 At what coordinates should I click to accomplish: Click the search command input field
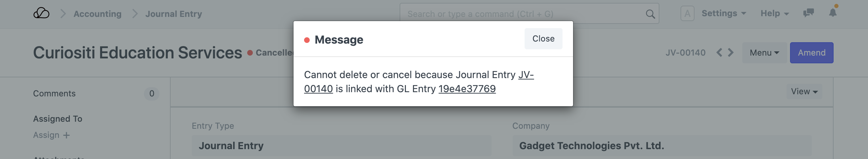click(523, 14)
